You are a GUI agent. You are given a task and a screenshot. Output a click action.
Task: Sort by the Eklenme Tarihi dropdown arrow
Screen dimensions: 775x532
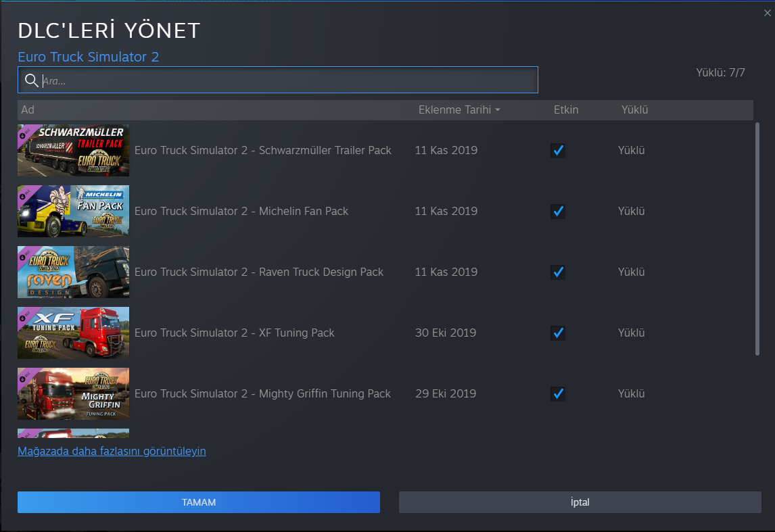(498, 110)
